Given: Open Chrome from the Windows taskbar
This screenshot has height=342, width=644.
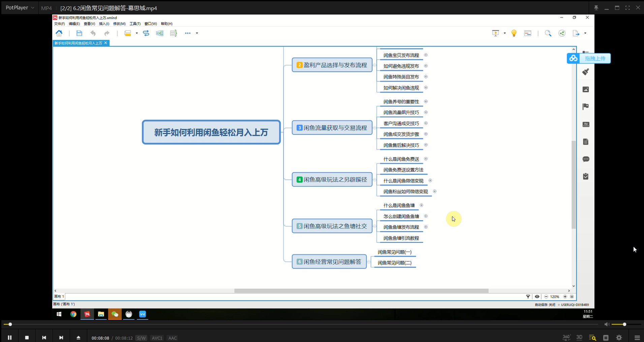Looking at the screenshot, I should pyautogui.click(x=73, y=314).
